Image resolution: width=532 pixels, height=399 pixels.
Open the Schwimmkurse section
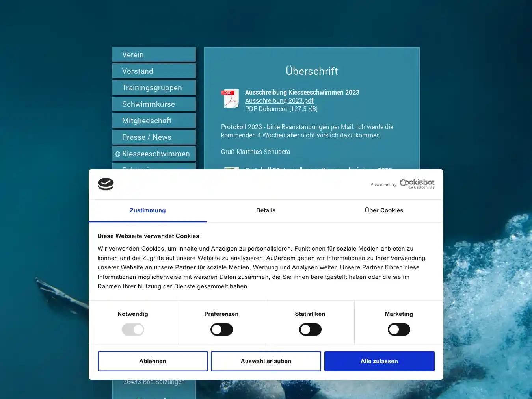[x=154, y=104]
